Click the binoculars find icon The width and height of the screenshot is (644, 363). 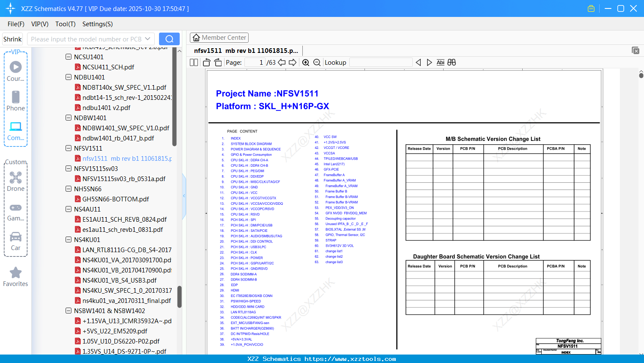pos(452,62)
